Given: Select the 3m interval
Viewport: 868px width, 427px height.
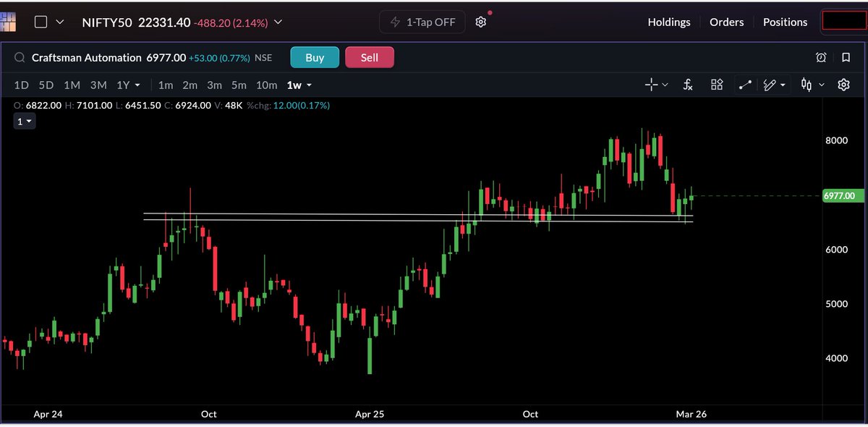Looking at the screenshot, I should [x=214, y=85].
